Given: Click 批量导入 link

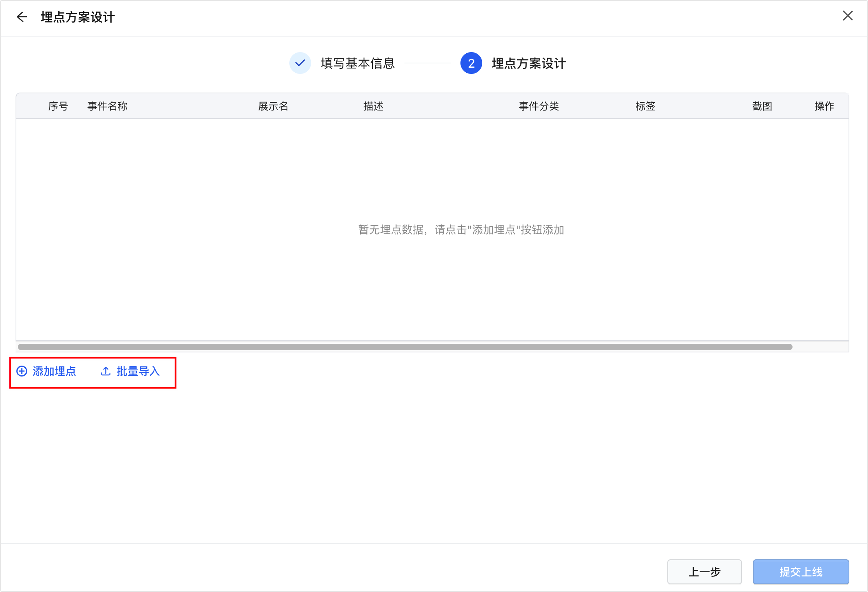Looking at the screenshot, I should 138,371.
